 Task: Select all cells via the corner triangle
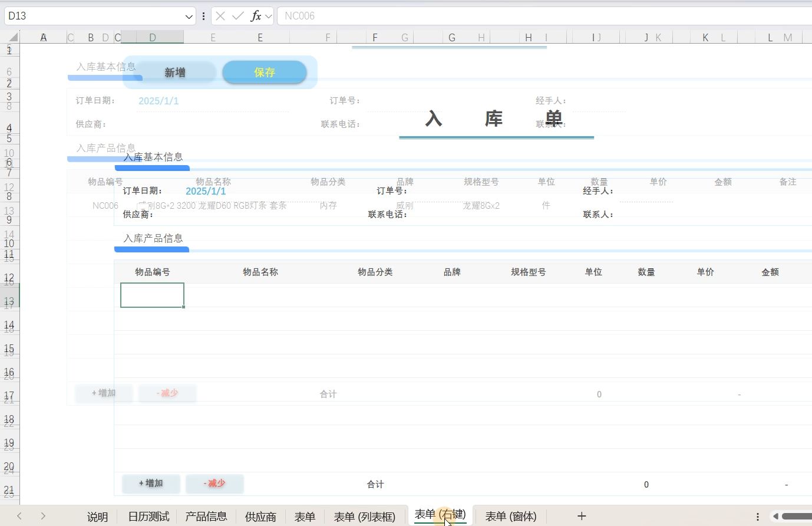coord(12,37)
